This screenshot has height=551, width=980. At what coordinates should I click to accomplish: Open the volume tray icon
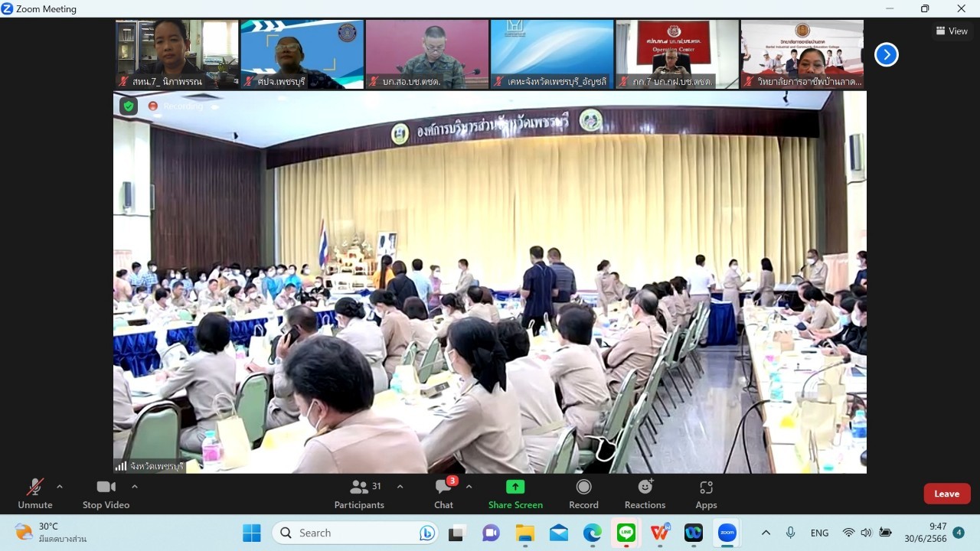click(x=867, y=533)
